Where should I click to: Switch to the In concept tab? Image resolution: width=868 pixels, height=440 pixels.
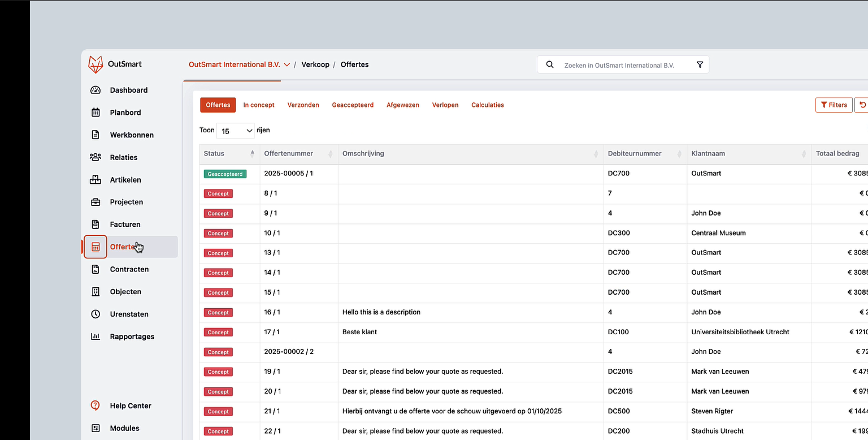(259, 105)
